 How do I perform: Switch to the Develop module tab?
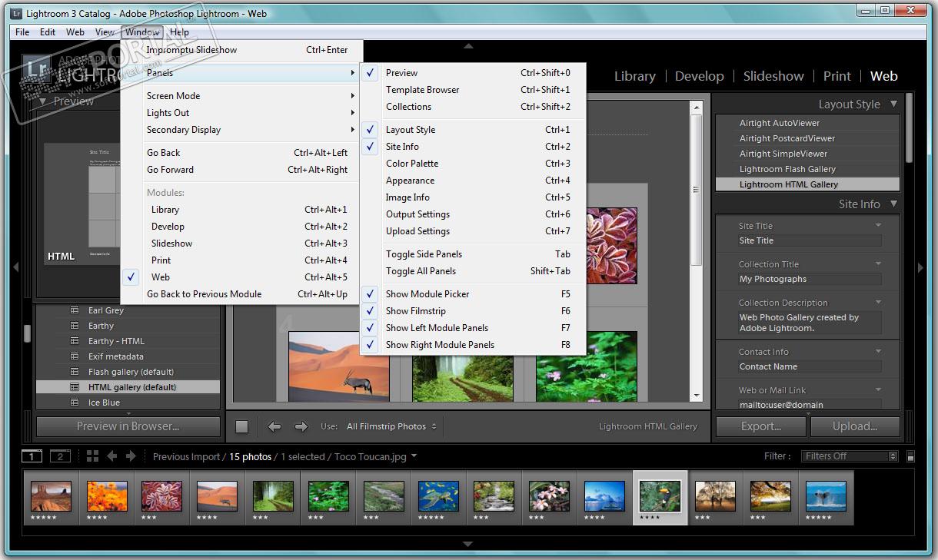click(x=699, y=76)
